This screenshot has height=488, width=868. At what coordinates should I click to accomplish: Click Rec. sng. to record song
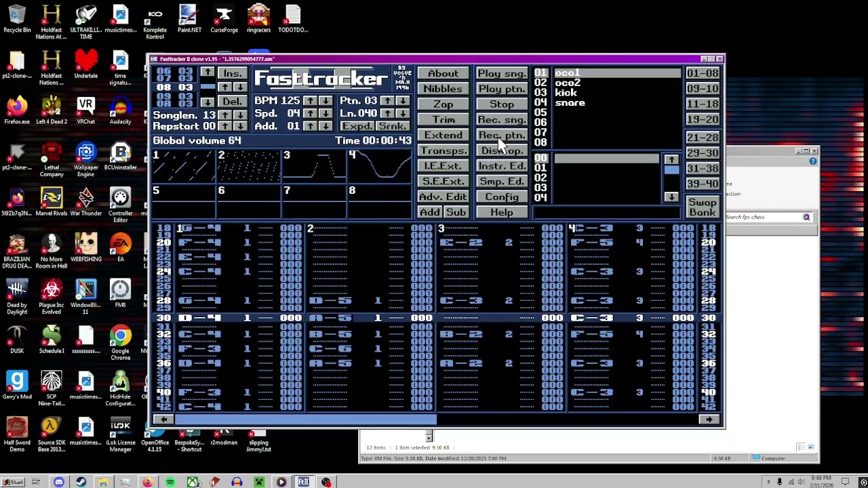(502, 120)
